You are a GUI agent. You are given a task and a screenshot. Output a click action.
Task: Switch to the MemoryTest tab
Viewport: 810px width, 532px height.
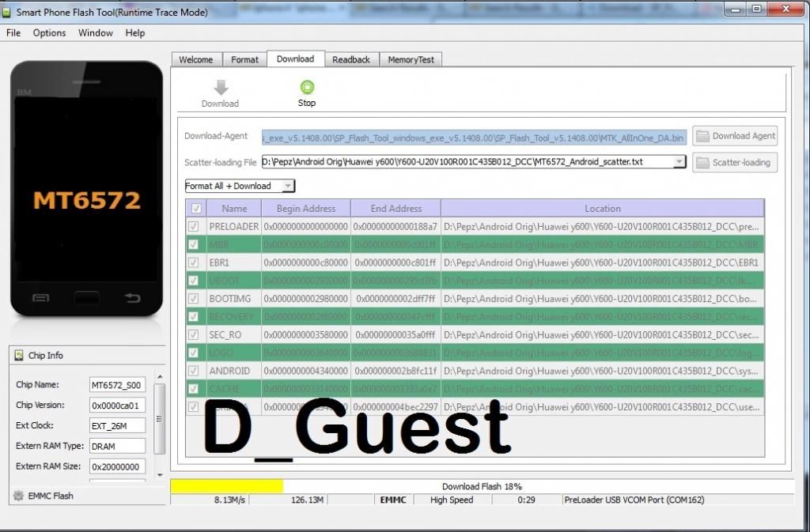411,59
